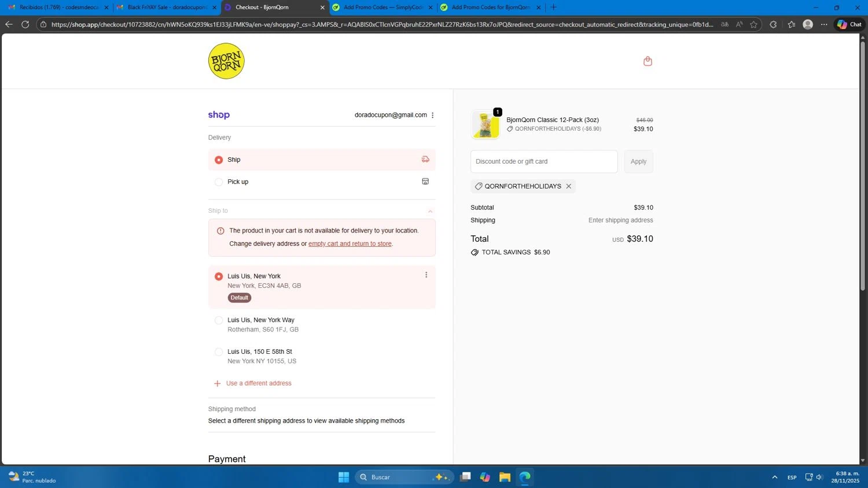Click the ESP language indicator
This screenshot has width=868, height=488.
792,477
